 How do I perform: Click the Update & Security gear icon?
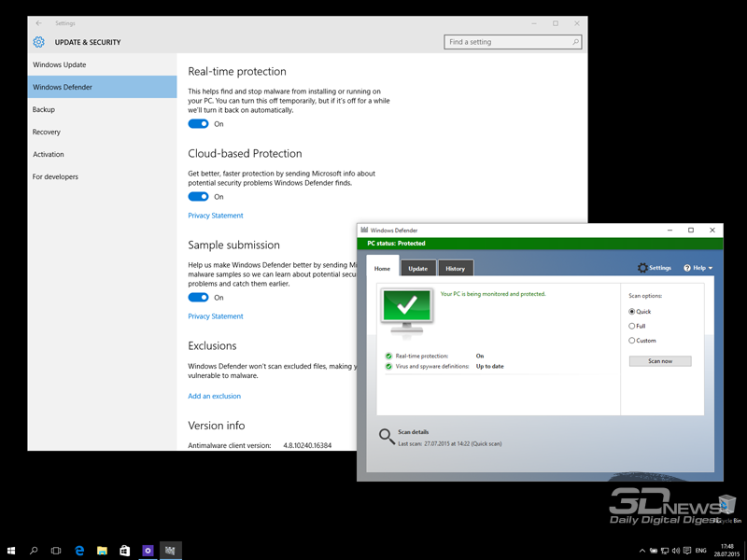(x=38, y=42)
